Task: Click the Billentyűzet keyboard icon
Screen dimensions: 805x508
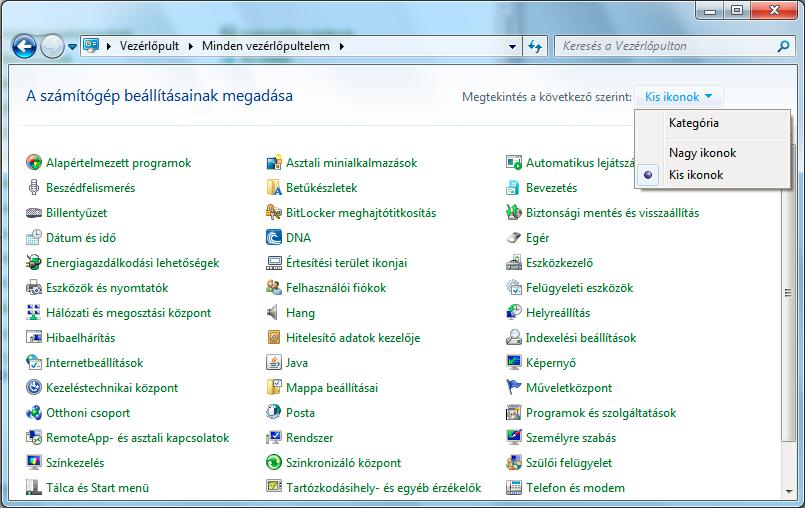Action: click(34, 213)
